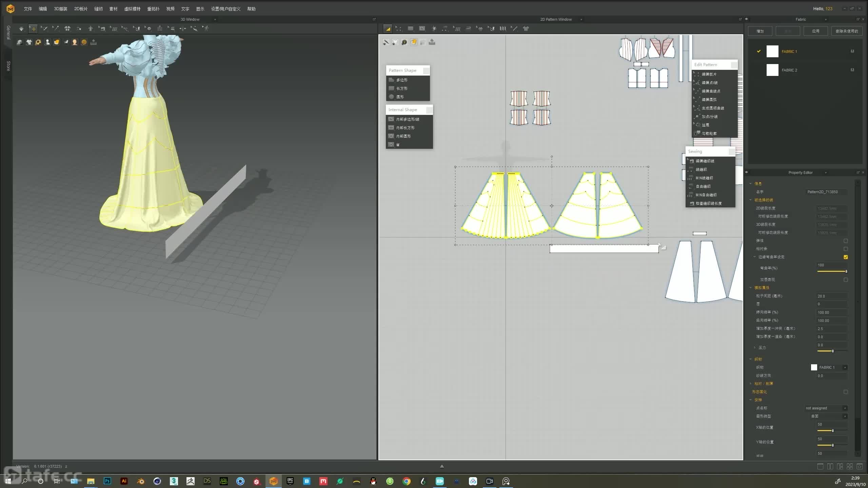
Task: Open the 2D板片 menu
Action: click(81, 9)
